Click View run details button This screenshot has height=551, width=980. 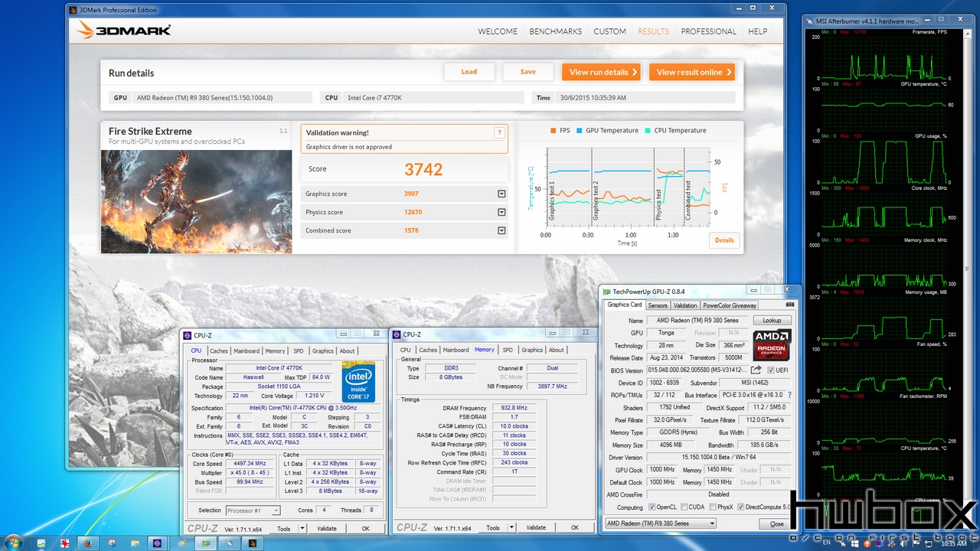pyautogui.click(x=601, y=72)
